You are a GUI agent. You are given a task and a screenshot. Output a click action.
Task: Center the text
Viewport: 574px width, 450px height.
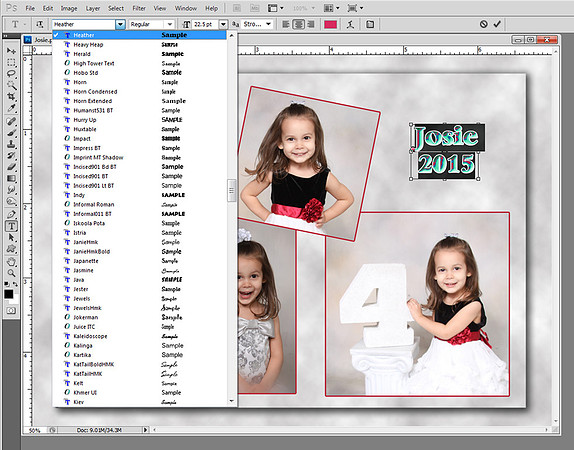pyautogui.click(x=299, y=24)
